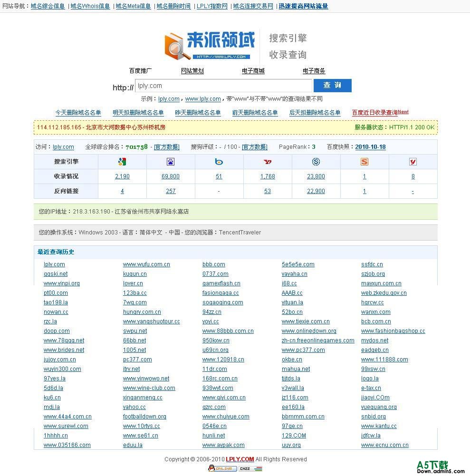This screenshot has width=470, height=476.
Task: Open 域名连接交易网 navigation link
Action: [x=253, y=6]
